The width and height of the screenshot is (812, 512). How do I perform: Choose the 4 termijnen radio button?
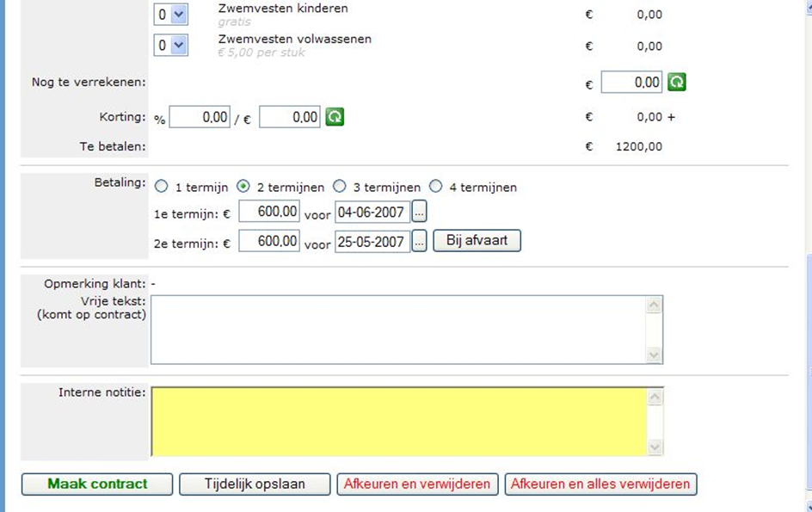(x=435, y=187)
